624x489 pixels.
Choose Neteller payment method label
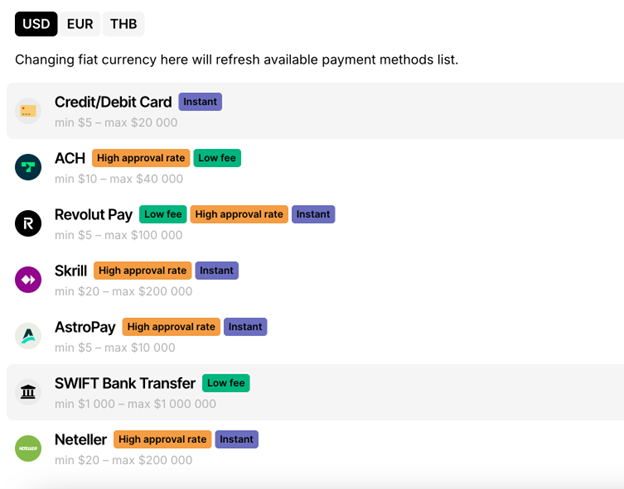(81, 439)
